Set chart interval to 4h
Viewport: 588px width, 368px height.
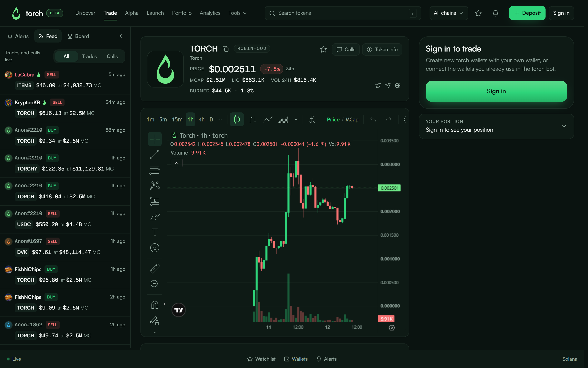click(x=202, y=120)
